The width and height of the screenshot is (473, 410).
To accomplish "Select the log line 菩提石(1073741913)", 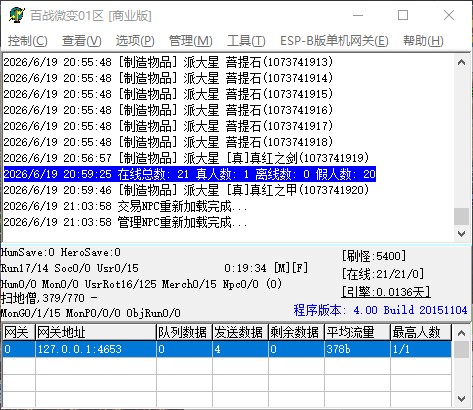I will 168,62.
